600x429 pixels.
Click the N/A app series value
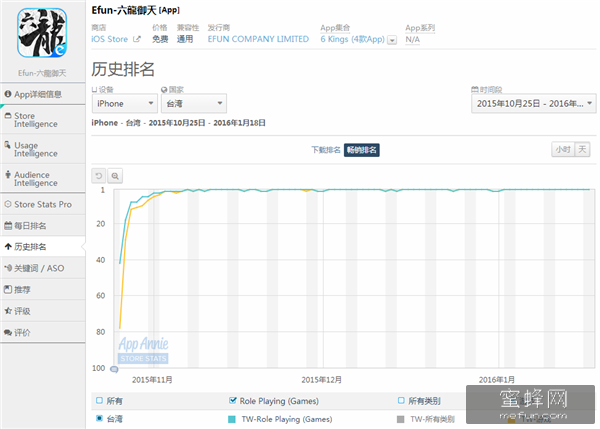[x=412, y=39]
